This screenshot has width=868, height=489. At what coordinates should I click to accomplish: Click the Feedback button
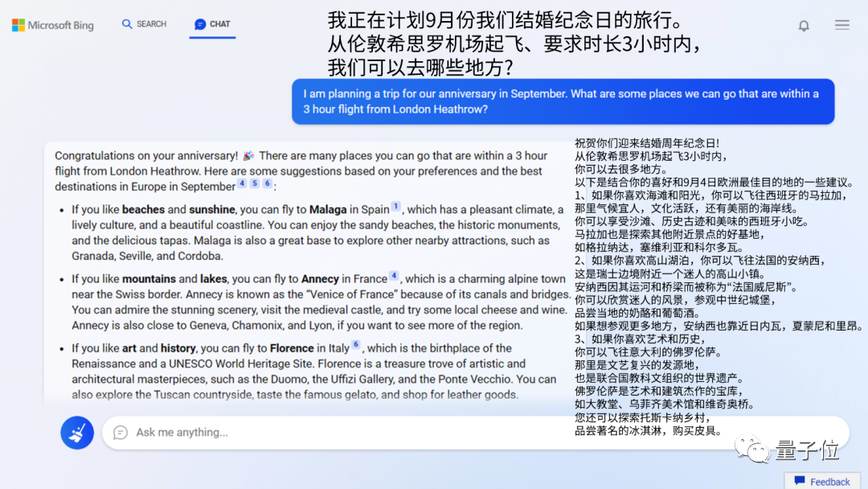point(823,481)
